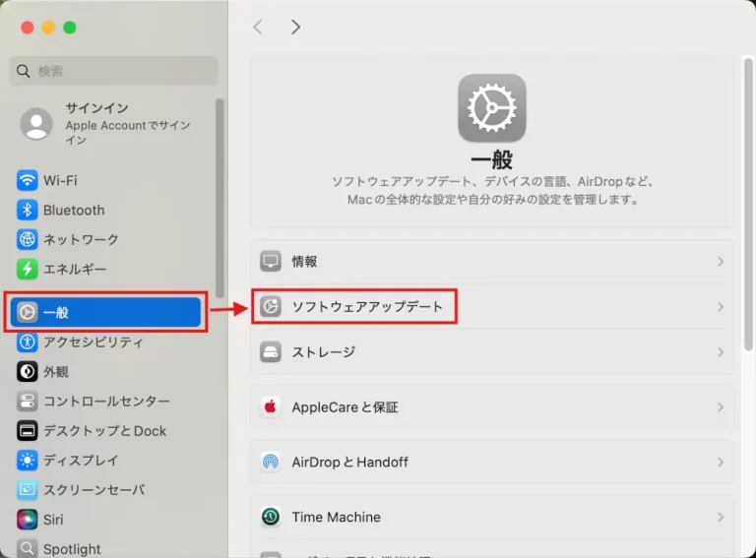756x558 pixels.
Task: Open the ソフトウェアアップデート row chevron
Action: tap(721, 306)
